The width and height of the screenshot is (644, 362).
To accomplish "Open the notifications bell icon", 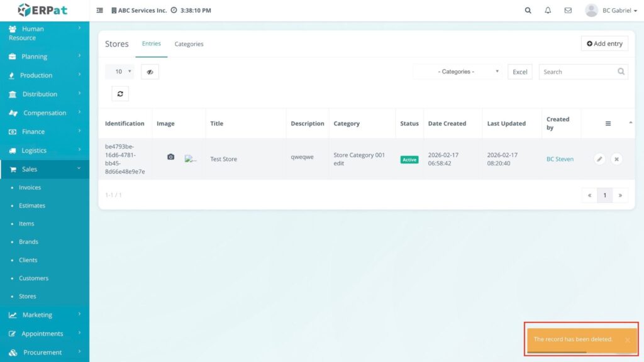I will tap(548, 11).
